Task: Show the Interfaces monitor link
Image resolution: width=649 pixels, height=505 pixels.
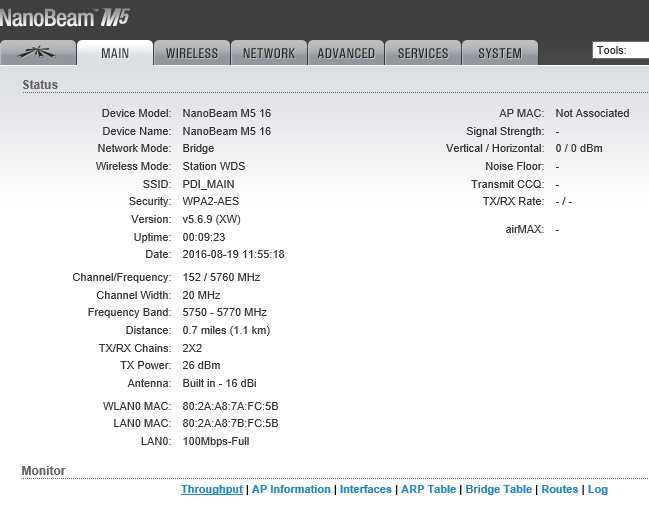Action: click(x=365, y=489)
